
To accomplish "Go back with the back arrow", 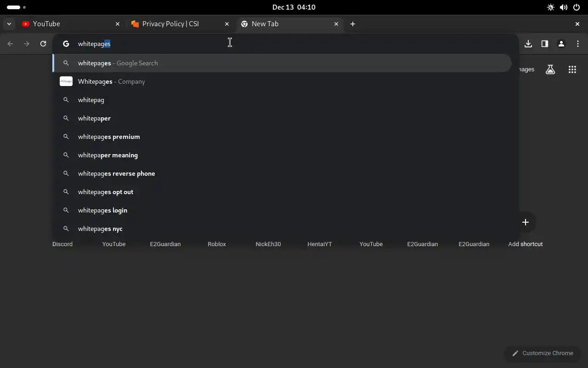I will (x=10, y=44).
